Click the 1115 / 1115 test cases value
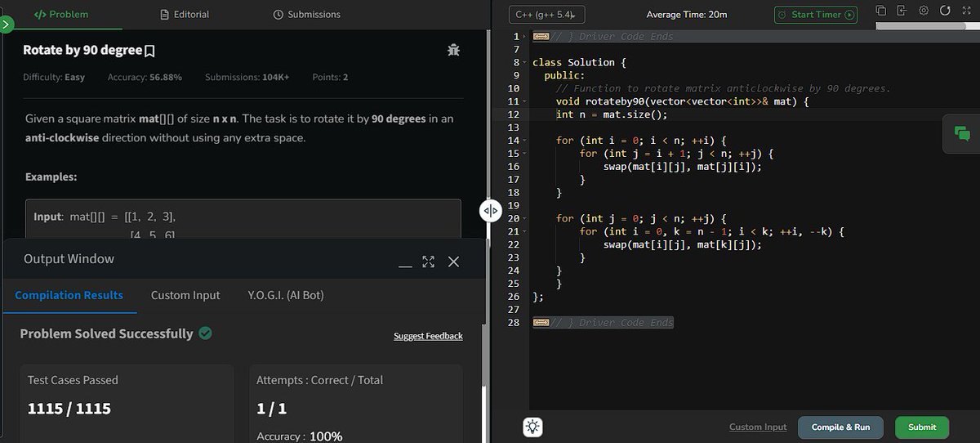Screen dimensions: 980x443 point(69,409)
